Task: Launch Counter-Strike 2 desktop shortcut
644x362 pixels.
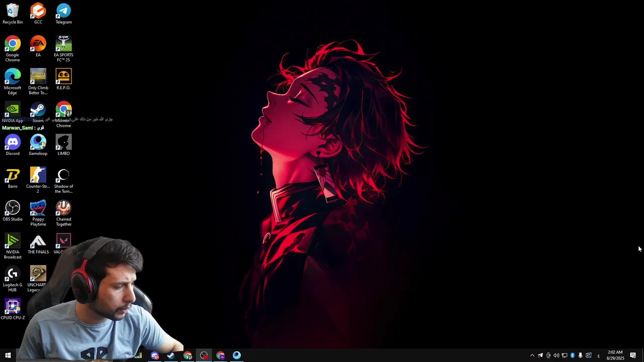Action: (x=38, y=180)
